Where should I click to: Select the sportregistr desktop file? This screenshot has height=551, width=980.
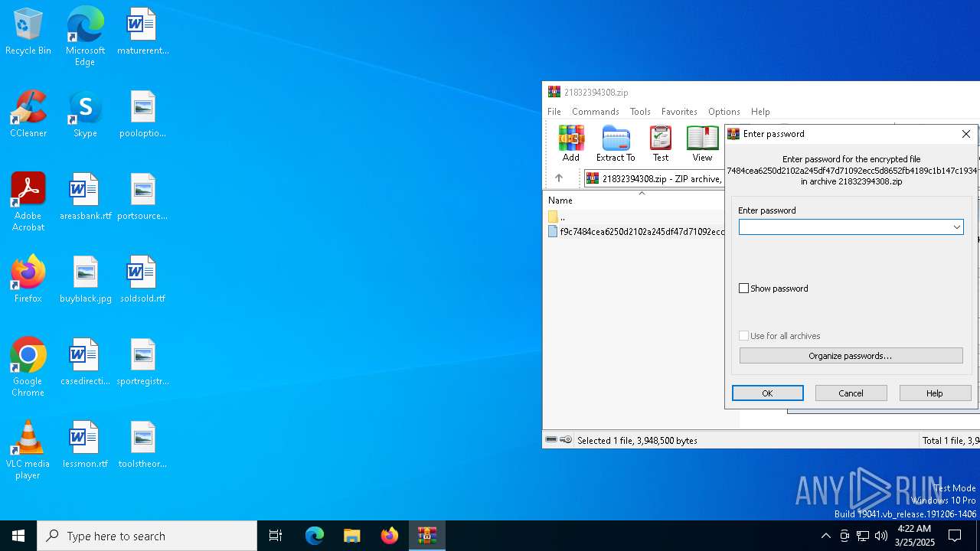[x=142, y=362]
